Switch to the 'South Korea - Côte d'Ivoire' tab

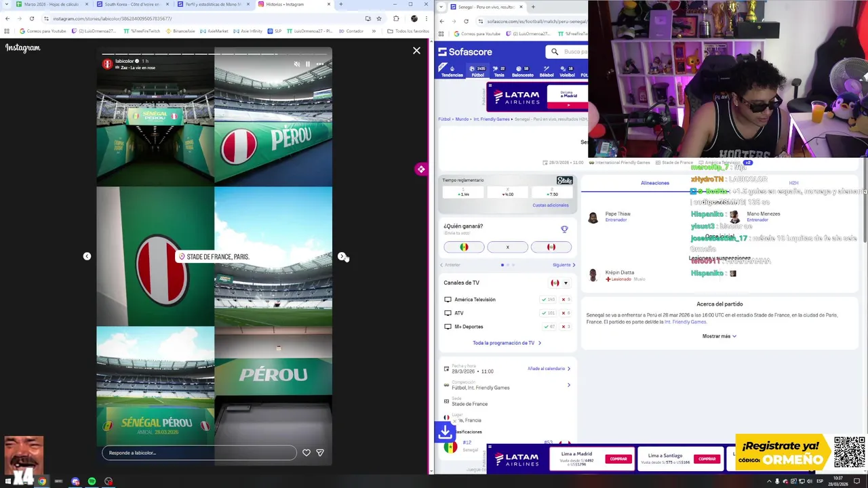pos(132,4)
